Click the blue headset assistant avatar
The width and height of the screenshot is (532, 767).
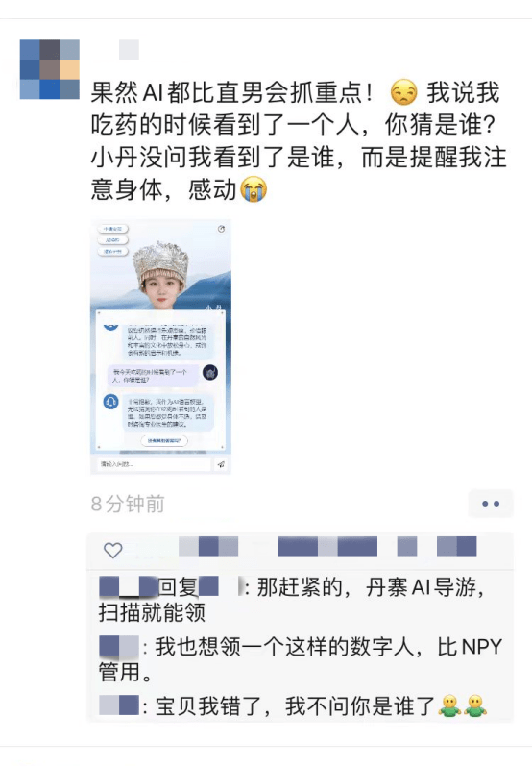(110, 402)
